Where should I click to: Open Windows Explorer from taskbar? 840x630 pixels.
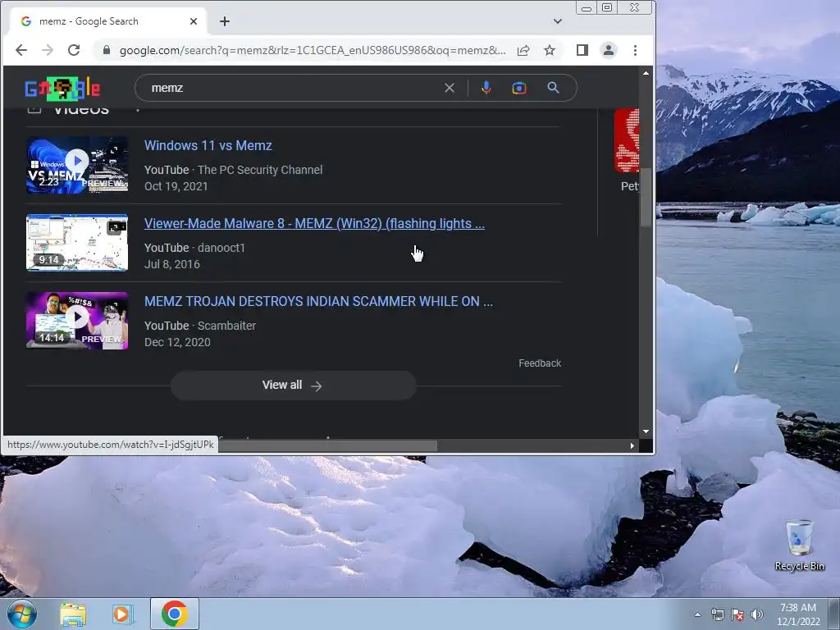click(x=73, y=614)
